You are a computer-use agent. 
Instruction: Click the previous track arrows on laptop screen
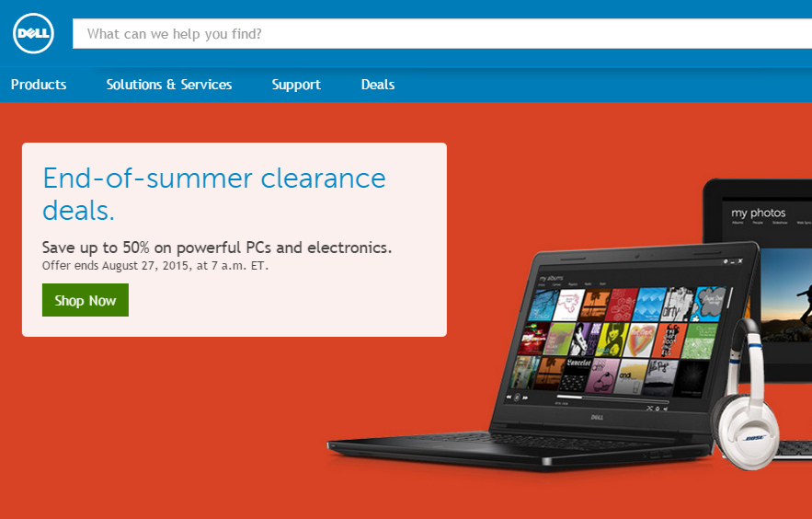509,398
